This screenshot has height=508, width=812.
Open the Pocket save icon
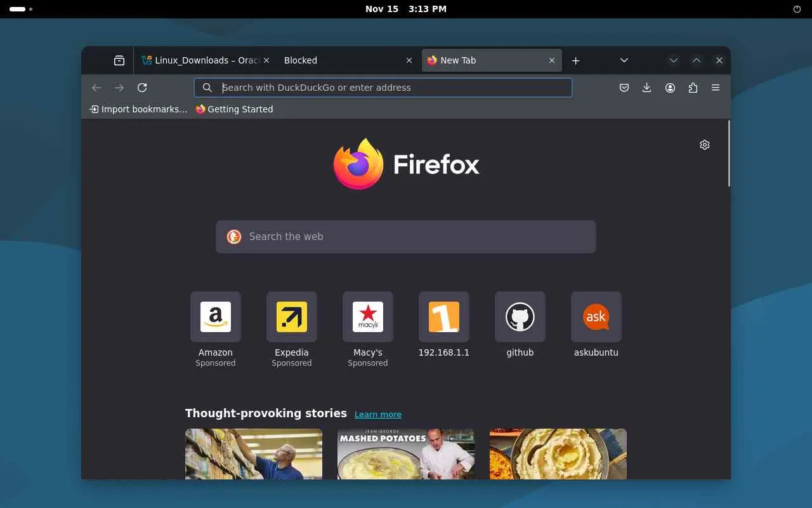(x=624, y=88)
